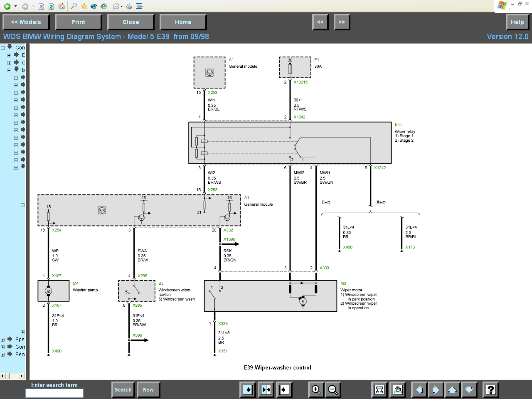532x399 pixels.
Task: Click the Media globe icon
Action: (94, 6)
